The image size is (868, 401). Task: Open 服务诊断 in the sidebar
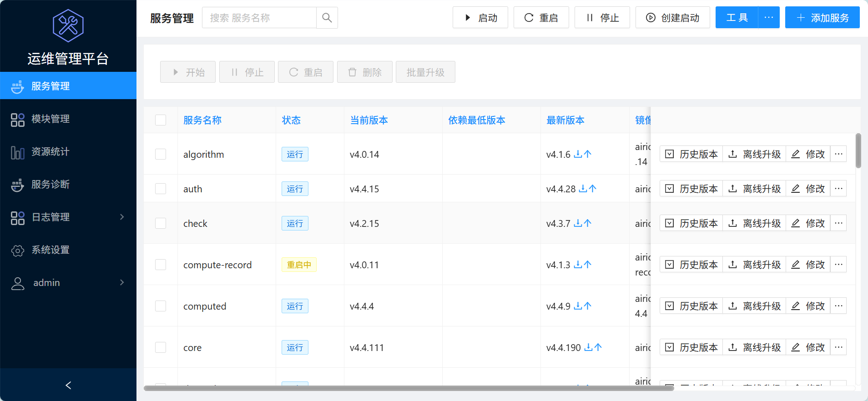[x=68, y=185]
